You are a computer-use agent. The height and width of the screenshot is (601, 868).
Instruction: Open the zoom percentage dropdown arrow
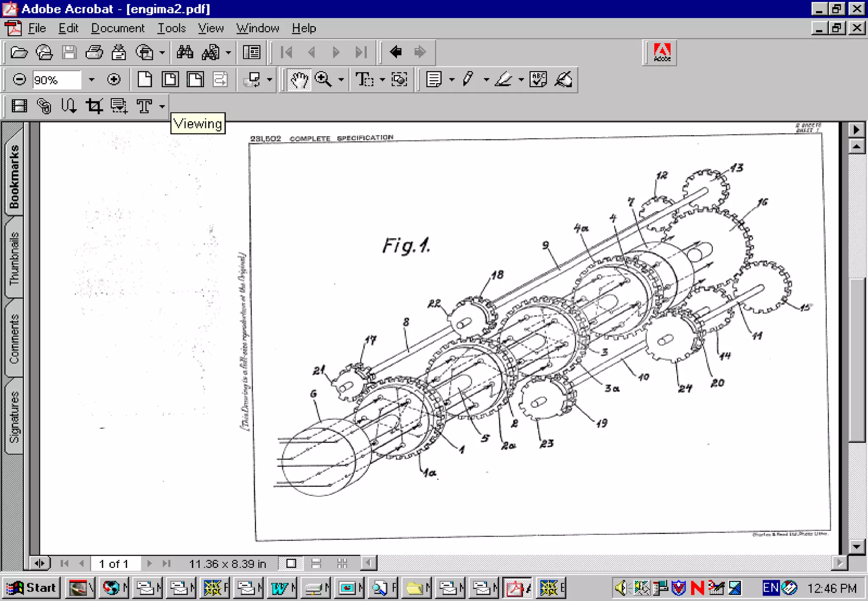tap(91, 80)
